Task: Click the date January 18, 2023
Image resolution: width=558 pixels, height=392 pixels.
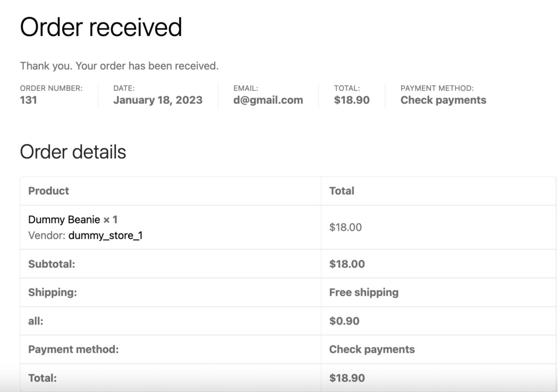Action: pos(157,100)
